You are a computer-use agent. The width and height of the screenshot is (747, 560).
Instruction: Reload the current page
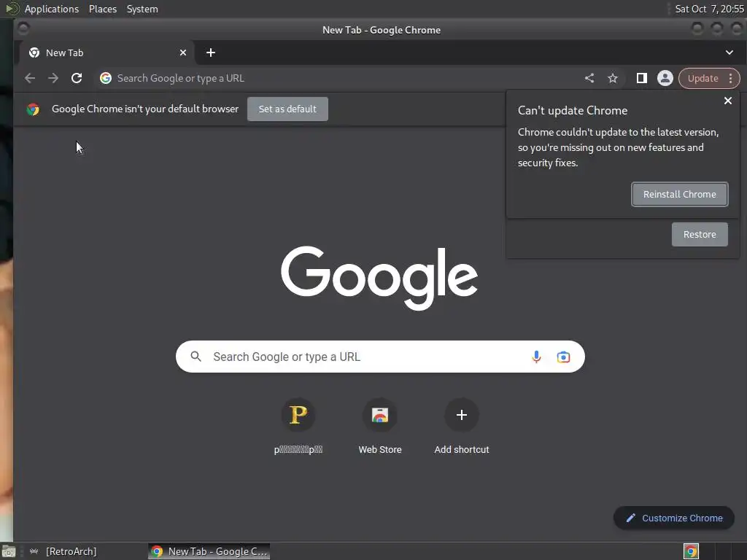pyautogui.click(x=77, y=78)
